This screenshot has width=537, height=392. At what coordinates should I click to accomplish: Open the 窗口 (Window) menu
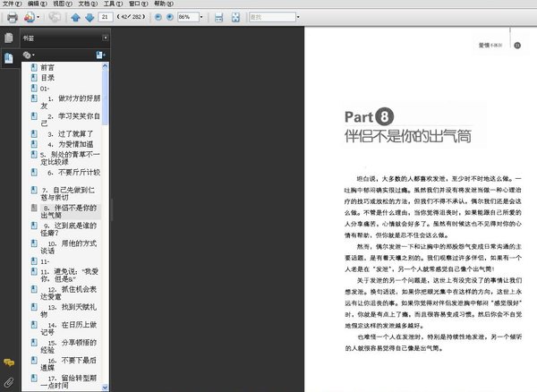pos(139,4)
